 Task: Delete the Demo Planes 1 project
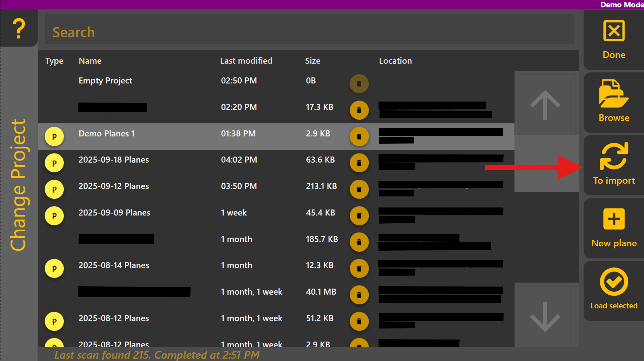coord(359,137)
